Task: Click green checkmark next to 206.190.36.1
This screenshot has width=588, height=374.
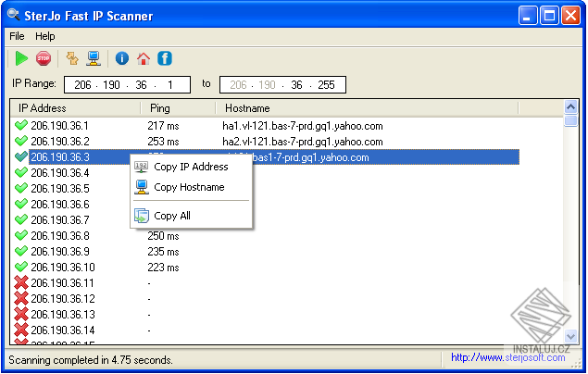Action: [21, 125]
